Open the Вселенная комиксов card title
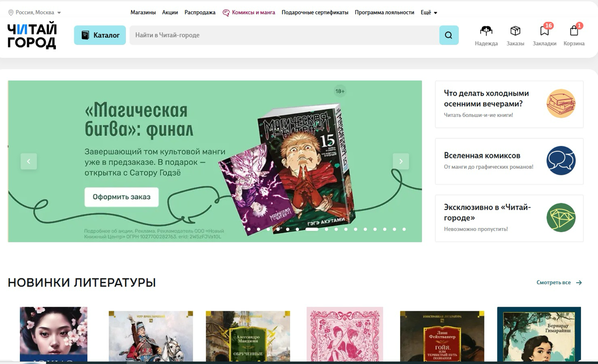Image resolution: width=598 pixels, height=364 pixels. (482, 155)
